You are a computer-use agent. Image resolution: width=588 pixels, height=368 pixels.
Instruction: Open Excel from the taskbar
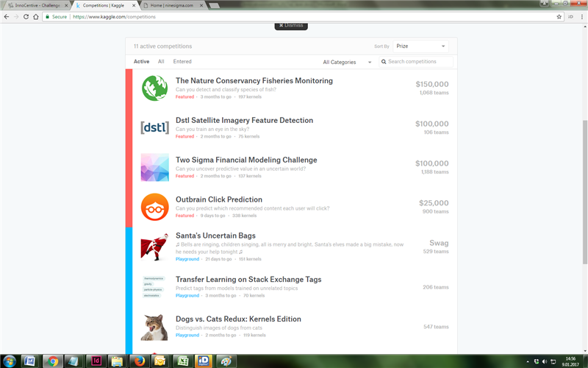181,361
